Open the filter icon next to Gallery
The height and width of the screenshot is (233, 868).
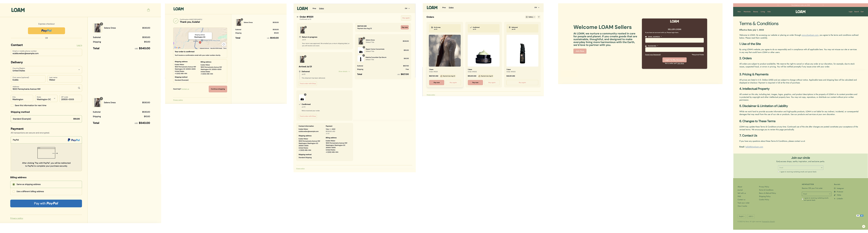click(538, 17)
